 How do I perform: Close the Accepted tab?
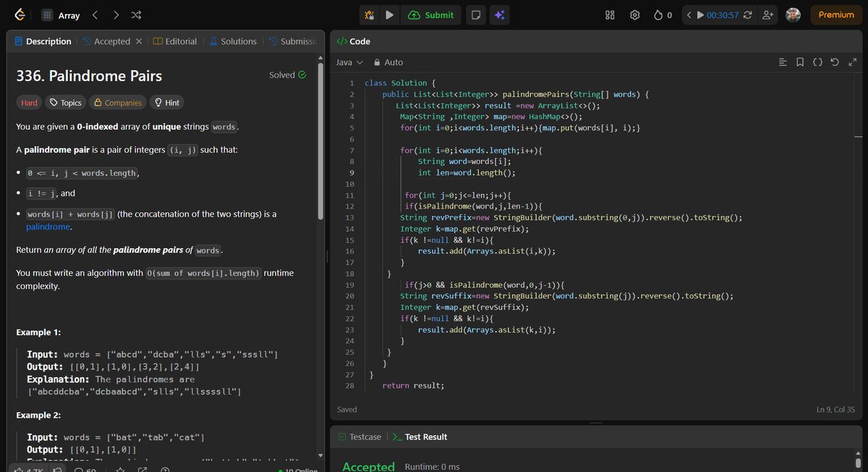click(x=139, y=41)
